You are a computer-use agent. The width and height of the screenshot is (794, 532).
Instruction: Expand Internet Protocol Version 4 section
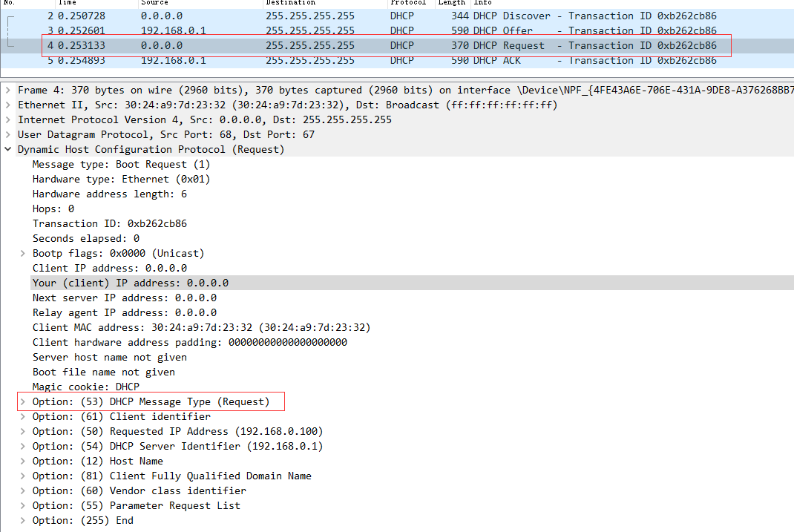(x=8, y=120)
